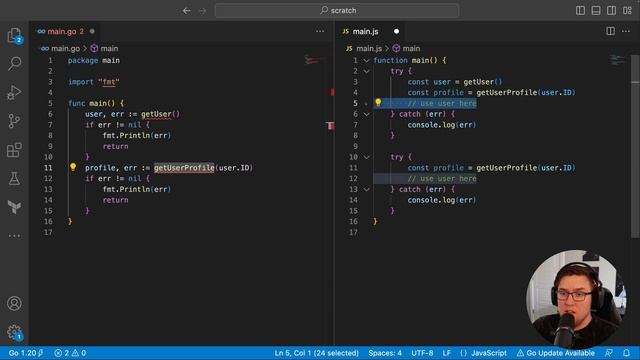
Task: Click fmt.Println(err) on Go line 13
Action: (137, 189)
